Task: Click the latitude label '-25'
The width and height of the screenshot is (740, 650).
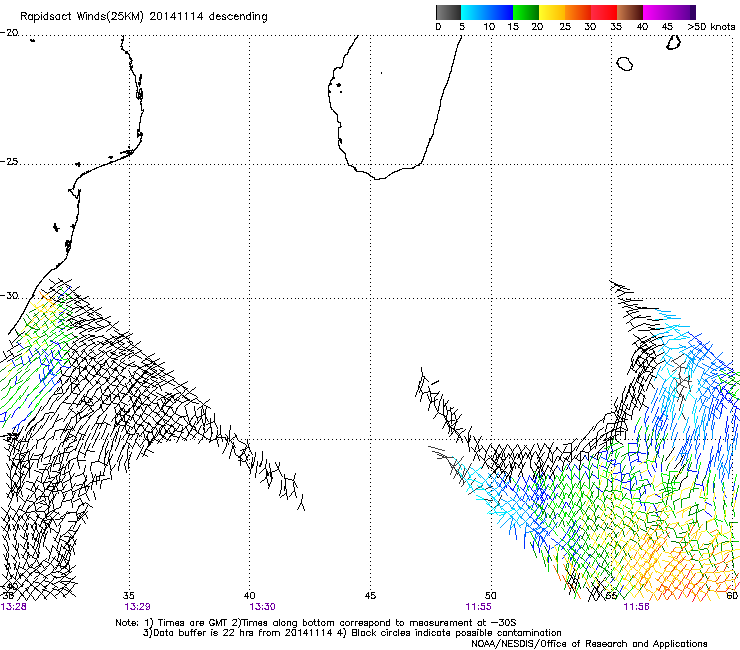Action: coord(9,161)
